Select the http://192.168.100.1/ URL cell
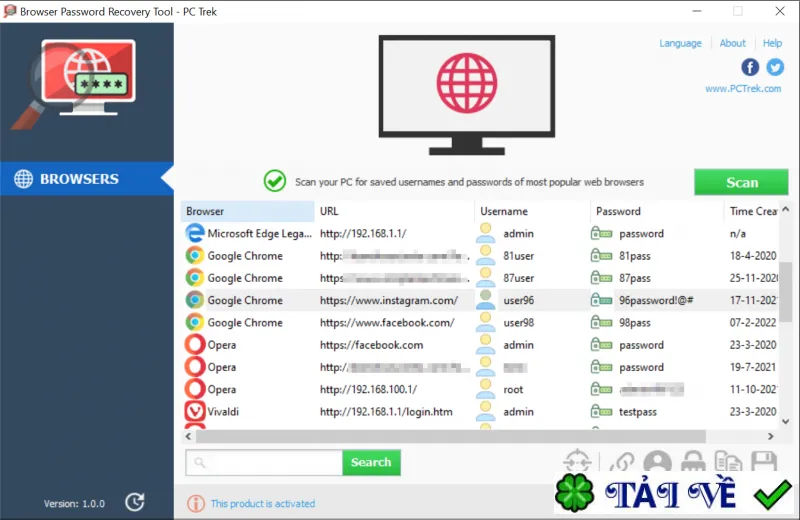 tap(368, 389)
